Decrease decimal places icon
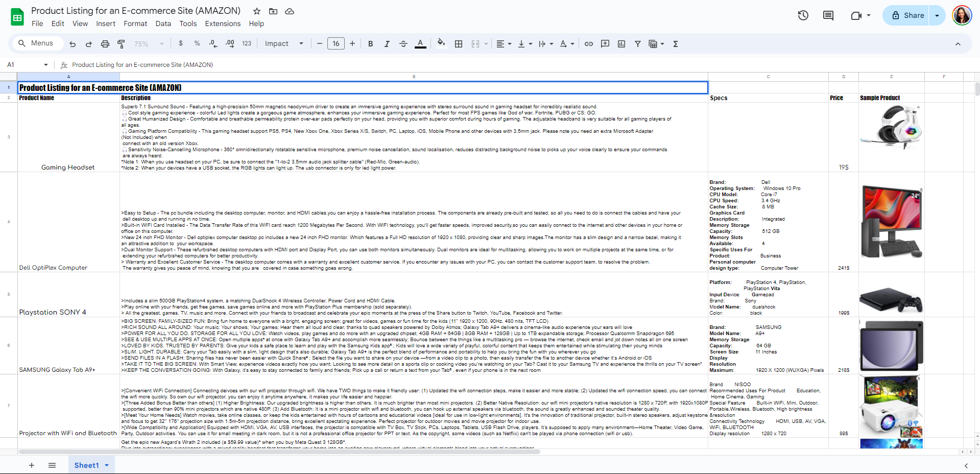This screenshot has width=980, height=474. (213, 44)
